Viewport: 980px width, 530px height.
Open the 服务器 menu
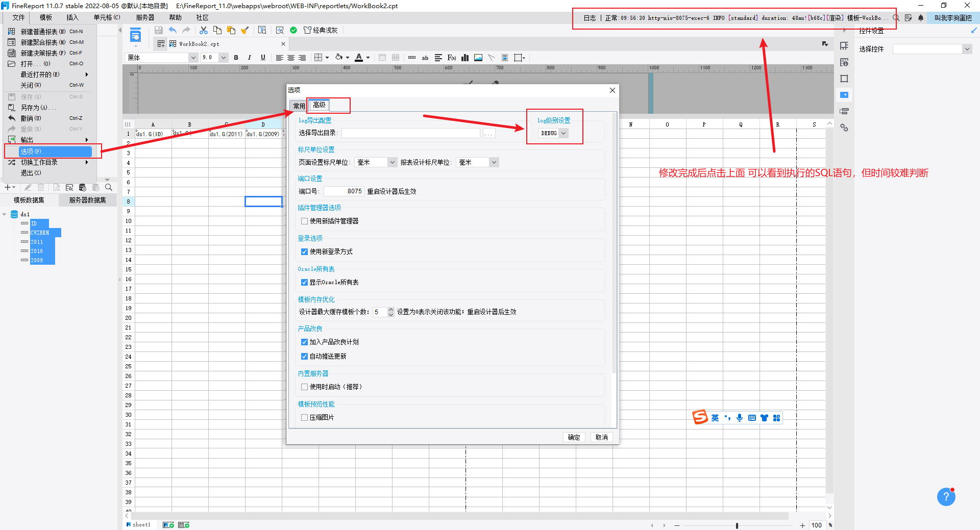point(145,17)
